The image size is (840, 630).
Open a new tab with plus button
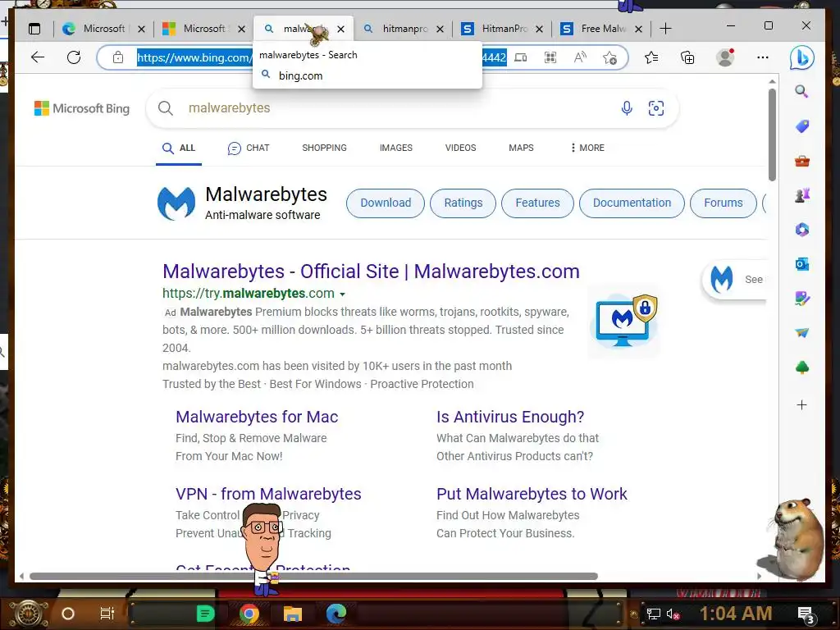pyautogui.click(x=665, y=29)
